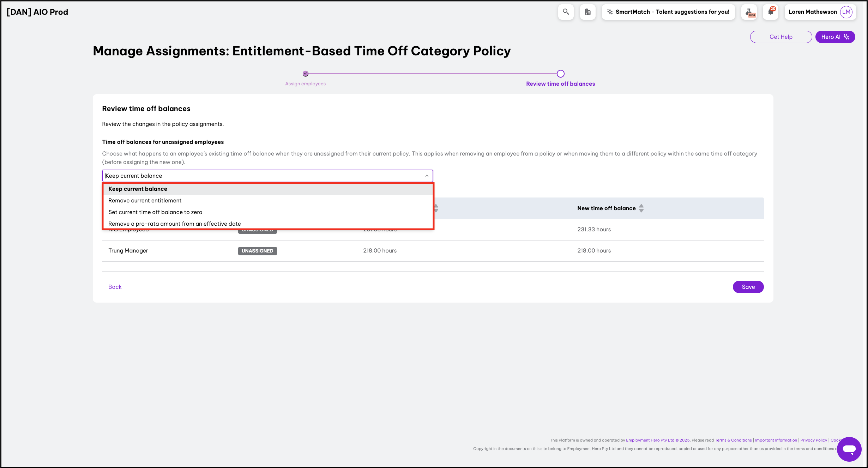Collapse the Keep current balance dropdown
The image size is (868, 468).
pyautogui.click(x=427, y=176)
